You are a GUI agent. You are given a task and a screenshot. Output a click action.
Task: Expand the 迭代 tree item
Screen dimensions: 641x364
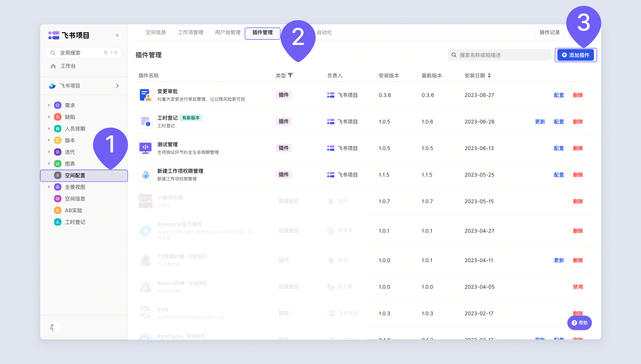click(x=49, y=152)
